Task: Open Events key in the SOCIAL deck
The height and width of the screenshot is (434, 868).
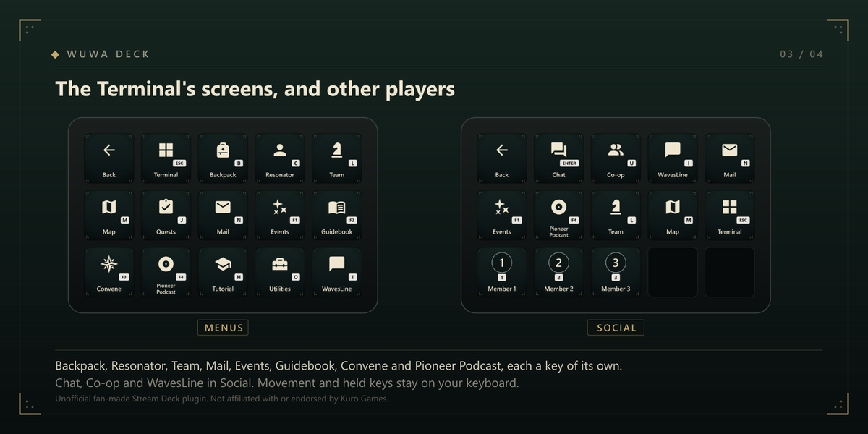Action: (x=501, y=215)
